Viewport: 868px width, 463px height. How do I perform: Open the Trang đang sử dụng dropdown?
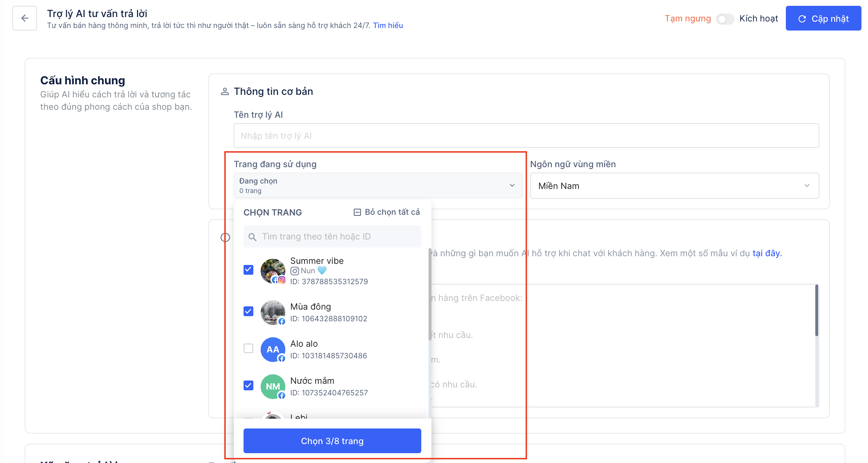point(378,185)
